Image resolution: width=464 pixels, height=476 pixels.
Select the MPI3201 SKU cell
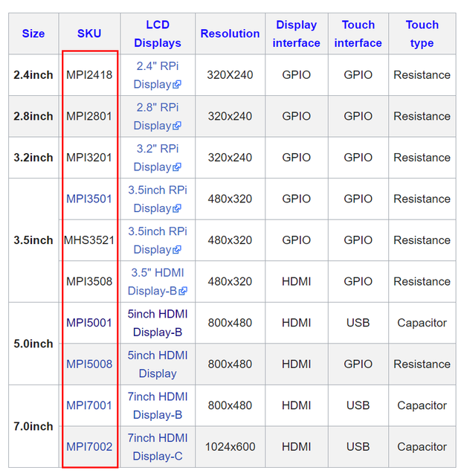point(89,158)
